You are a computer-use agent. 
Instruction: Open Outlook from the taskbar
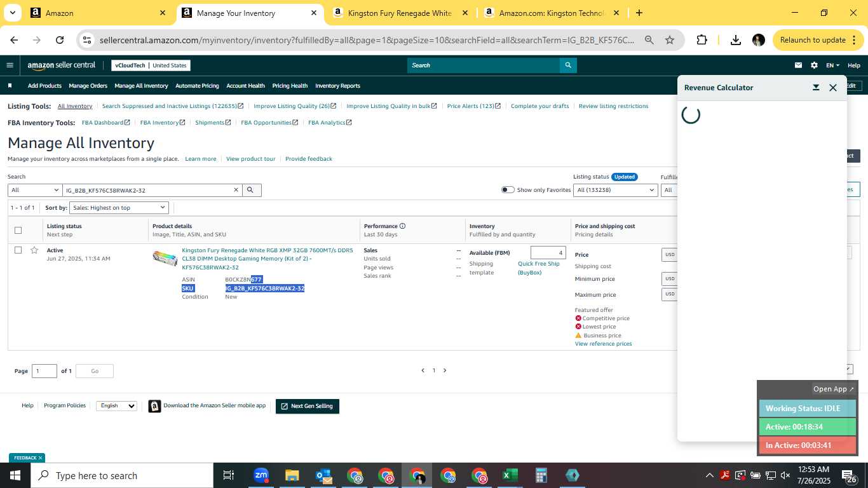[323, 475]
